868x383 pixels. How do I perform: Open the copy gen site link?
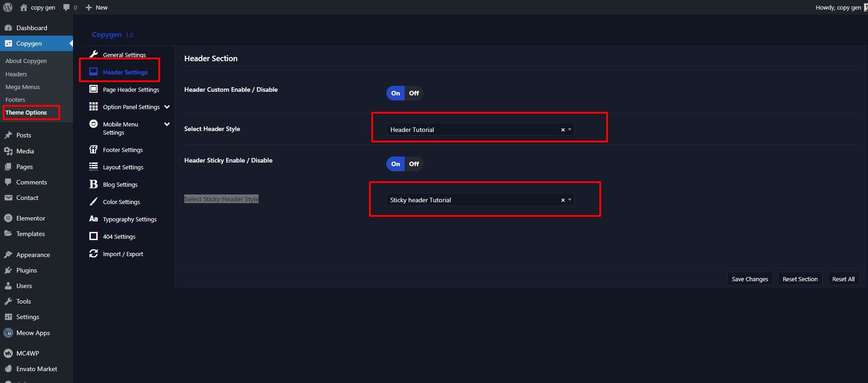coord(43,7)
